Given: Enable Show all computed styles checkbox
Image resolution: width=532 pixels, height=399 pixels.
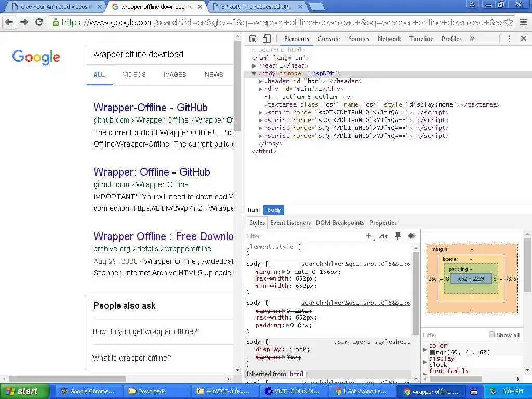Looking at the screenshot, I should click(x=491, y=335).
